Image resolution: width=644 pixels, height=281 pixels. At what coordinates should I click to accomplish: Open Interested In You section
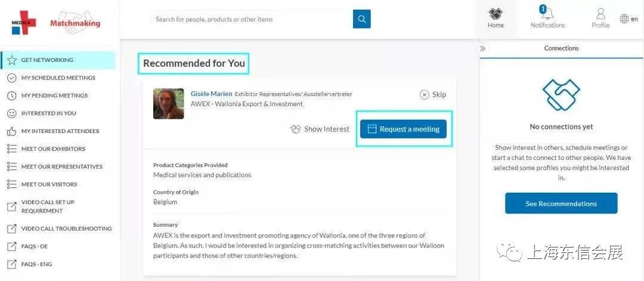coord(48,113)
